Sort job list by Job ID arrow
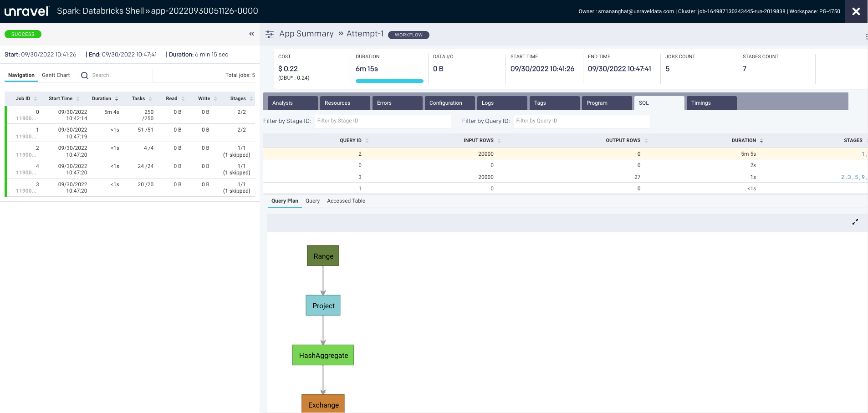This screenshot has width=868, height=413. 36,99
